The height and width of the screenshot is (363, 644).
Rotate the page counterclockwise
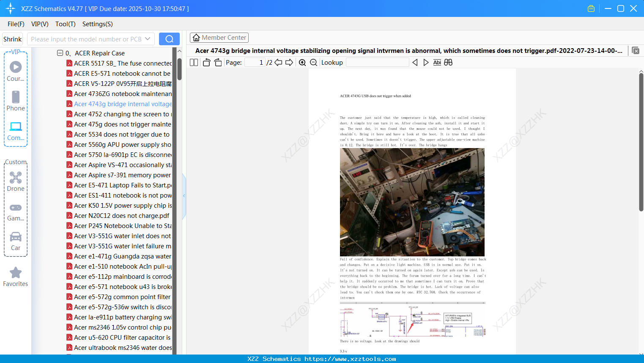[x=206, y=63]
